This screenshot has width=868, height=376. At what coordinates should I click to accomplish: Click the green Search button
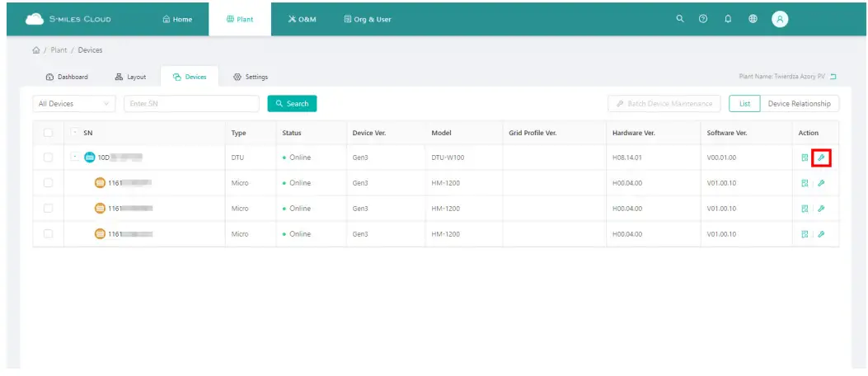(x=293, y=104)
